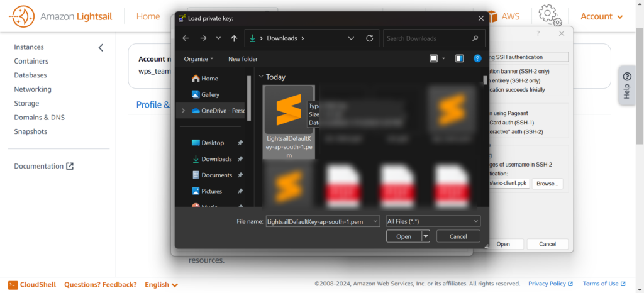Open the Account menu

(602, 16)
